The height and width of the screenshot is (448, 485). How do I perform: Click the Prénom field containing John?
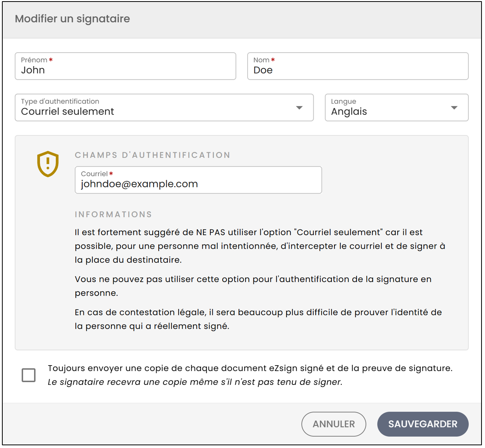click(125, 66)
